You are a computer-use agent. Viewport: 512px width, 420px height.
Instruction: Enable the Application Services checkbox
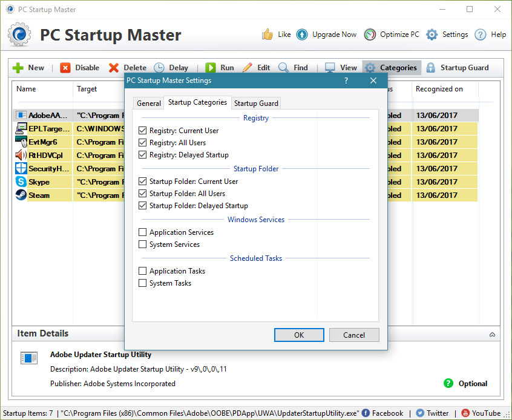click(143, 232)
